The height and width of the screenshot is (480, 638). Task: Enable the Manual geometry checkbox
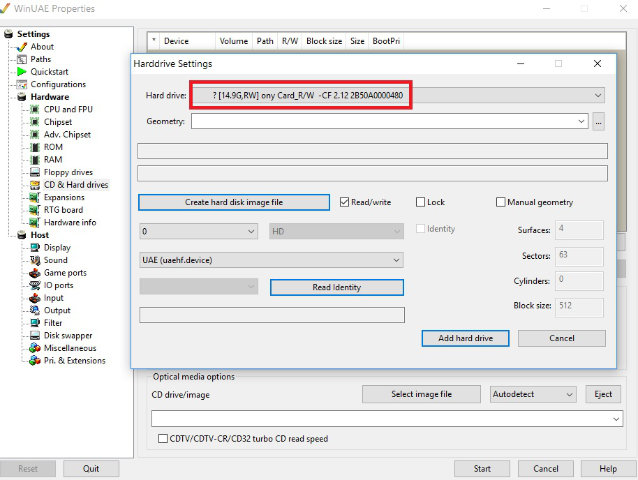point(500,202)
